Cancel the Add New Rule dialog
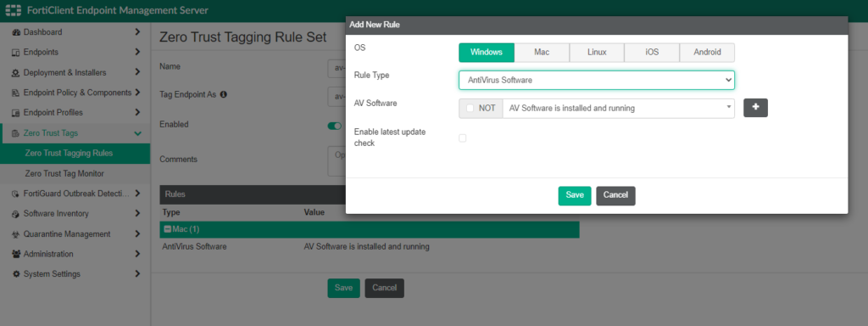 (615, 196)
